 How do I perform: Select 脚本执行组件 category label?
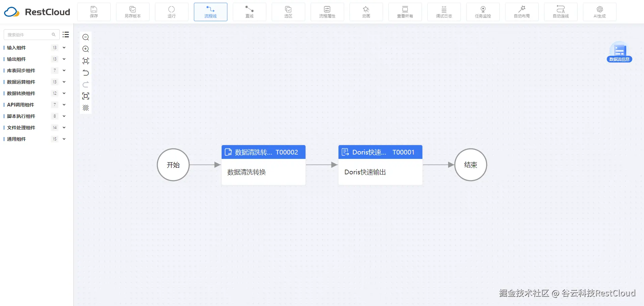[21, 116]
